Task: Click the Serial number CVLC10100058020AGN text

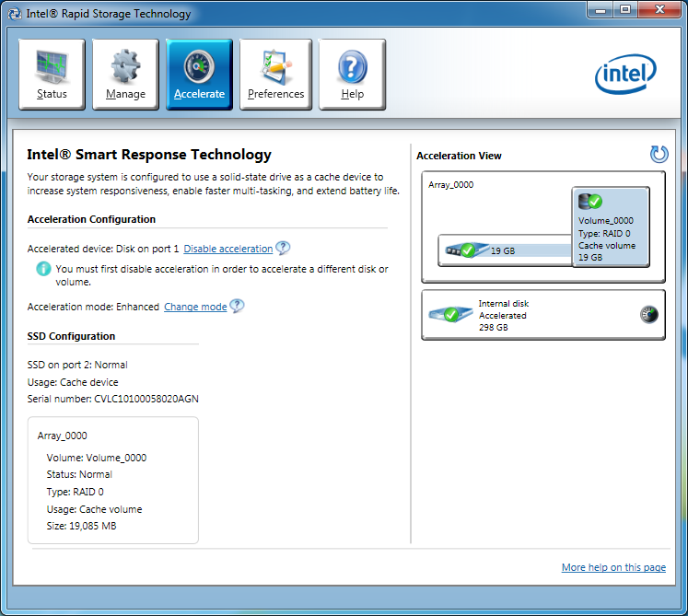Action: tap(112, 399)
